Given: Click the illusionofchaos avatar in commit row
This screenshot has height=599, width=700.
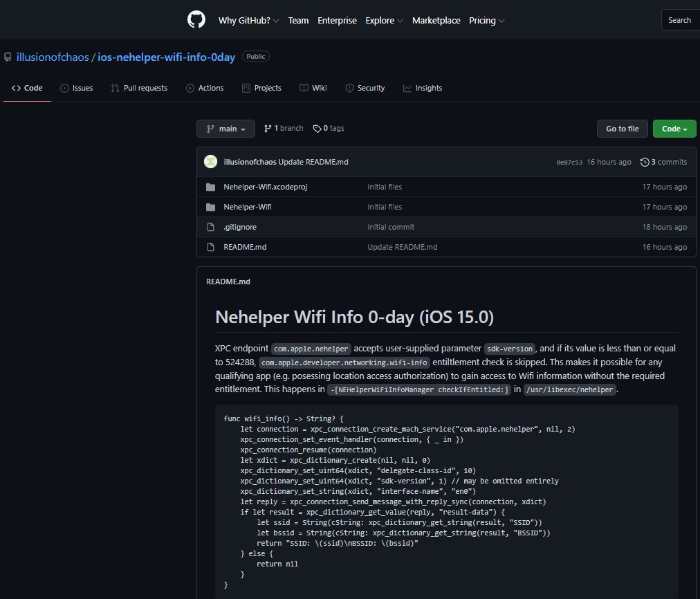Looking at the screenshot, I should click(x=211, y=162).
